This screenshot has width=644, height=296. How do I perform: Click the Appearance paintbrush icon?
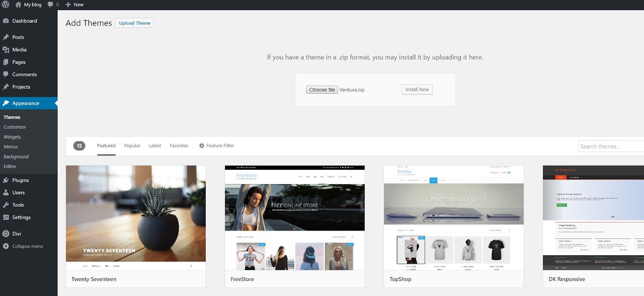[x=6, y=103]
